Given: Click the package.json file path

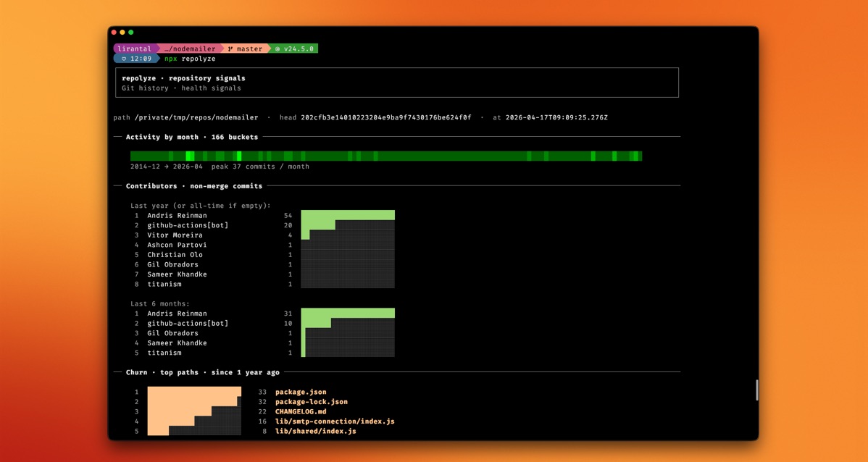Looking at the screenshot, I should [x=301, y=392].
